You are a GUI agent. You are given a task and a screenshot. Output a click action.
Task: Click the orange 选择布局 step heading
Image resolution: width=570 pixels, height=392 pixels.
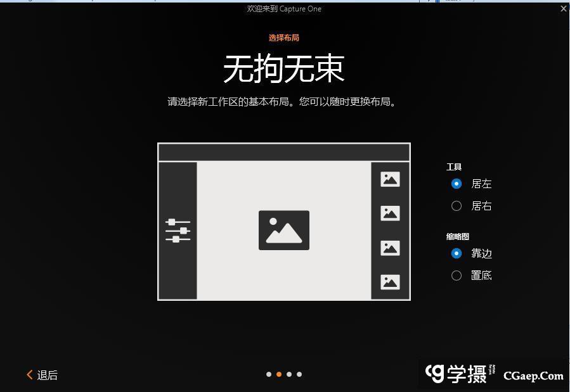[283, 38]
